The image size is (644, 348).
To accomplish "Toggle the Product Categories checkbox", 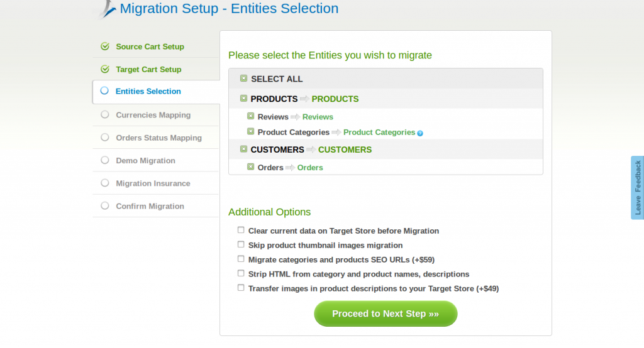I will pyautogui.click(x=250, y=132).
